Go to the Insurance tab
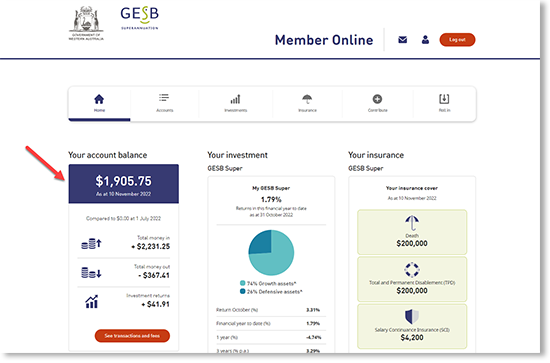Screen dimensions: 550x363 coord(307,104)
